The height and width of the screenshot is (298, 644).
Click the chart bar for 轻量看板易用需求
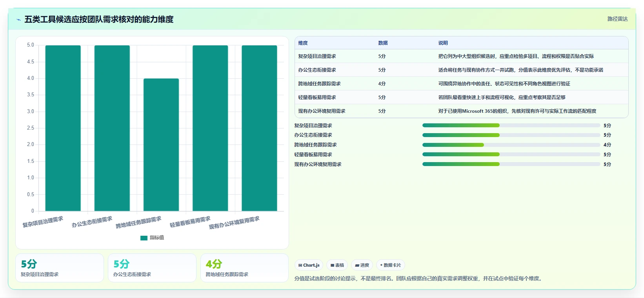[x=210, y=128]
